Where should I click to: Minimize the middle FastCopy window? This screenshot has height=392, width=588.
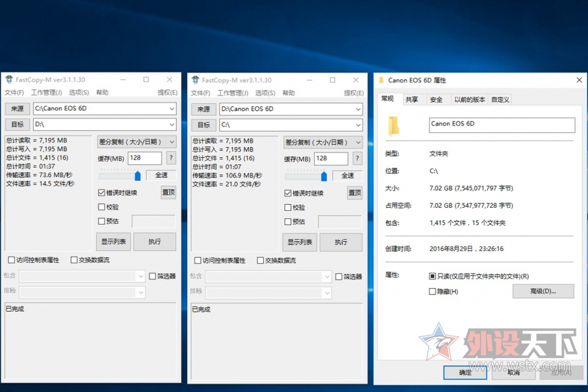tap(310, 80)
